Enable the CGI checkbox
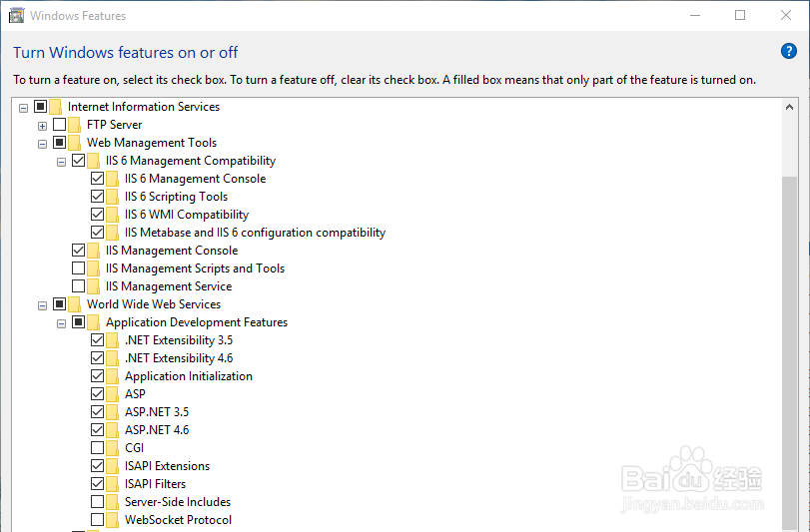 pyautogui.click(x=97, y=448)
